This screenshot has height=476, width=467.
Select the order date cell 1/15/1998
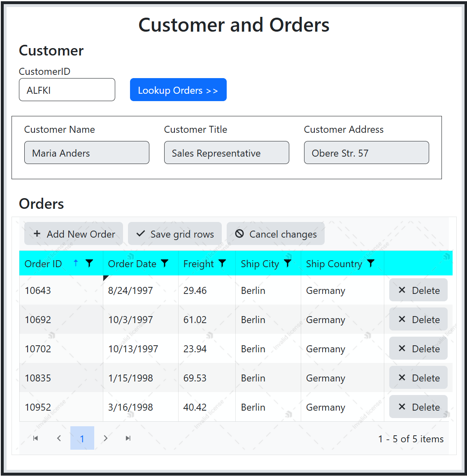click(x=141, y=378)
